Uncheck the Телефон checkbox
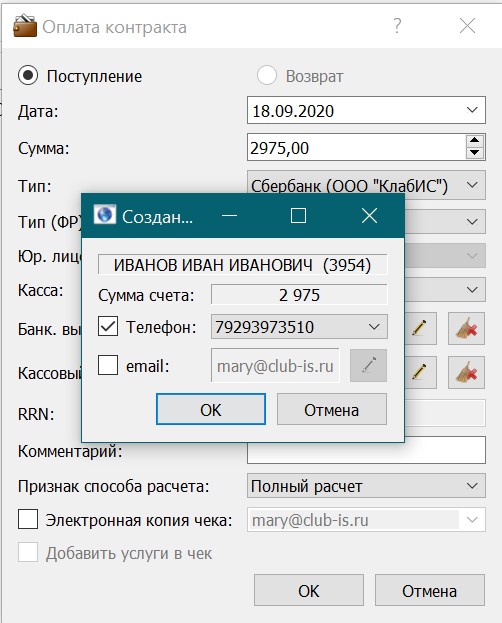This screenshot has height=623, width=502. point(108,327)
